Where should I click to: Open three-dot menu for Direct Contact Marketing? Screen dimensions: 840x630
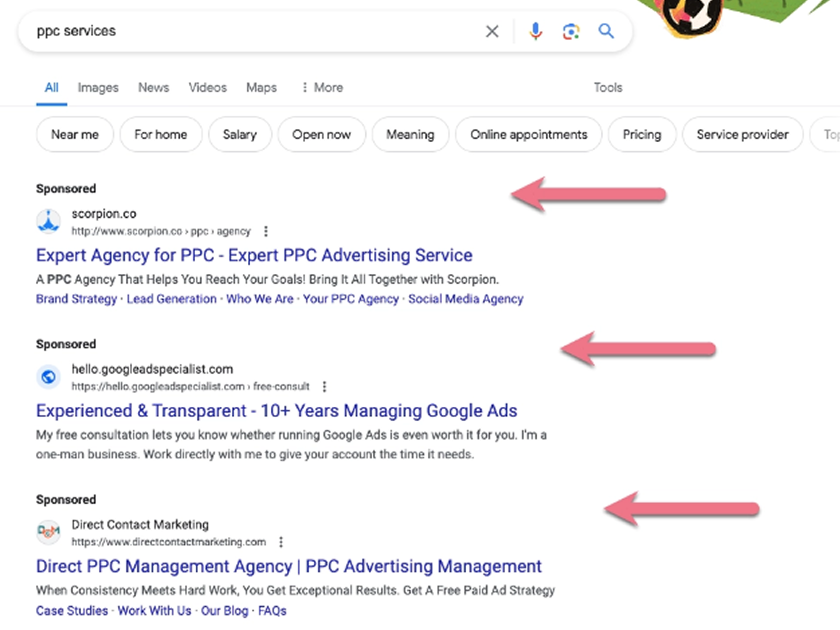[x=281, y=542]
